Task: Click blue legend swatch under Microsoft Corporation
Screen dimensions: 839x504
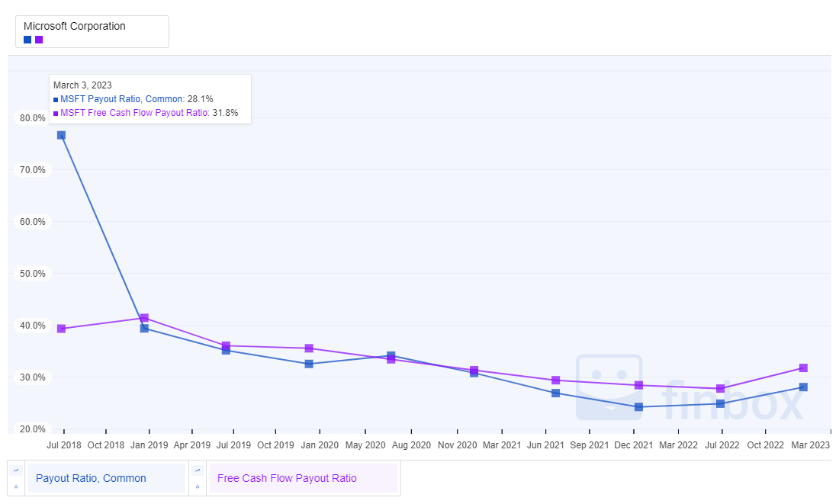Action: pos(27,40)
